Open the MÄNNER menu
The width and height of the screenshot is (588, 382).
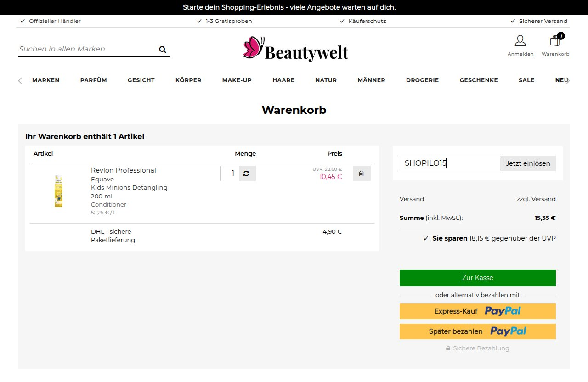[371, 80]
